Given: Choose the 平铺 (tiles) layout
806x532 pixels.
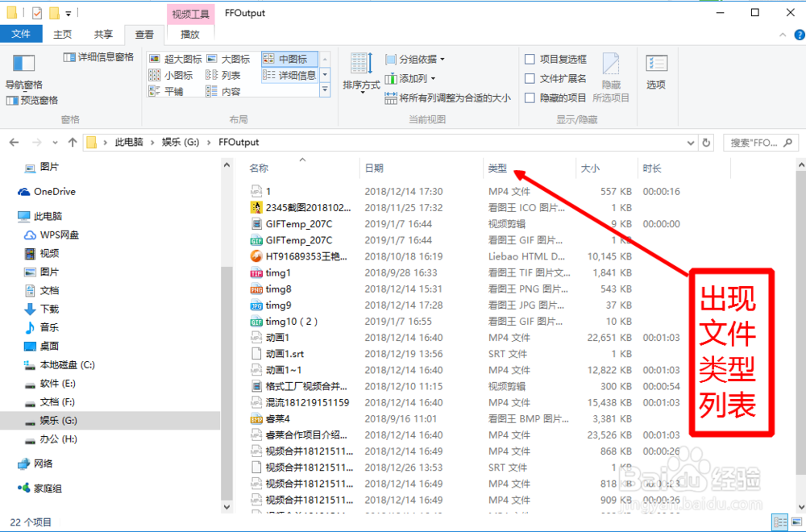Looking at the screenshot, I should [x=173, y=91].
